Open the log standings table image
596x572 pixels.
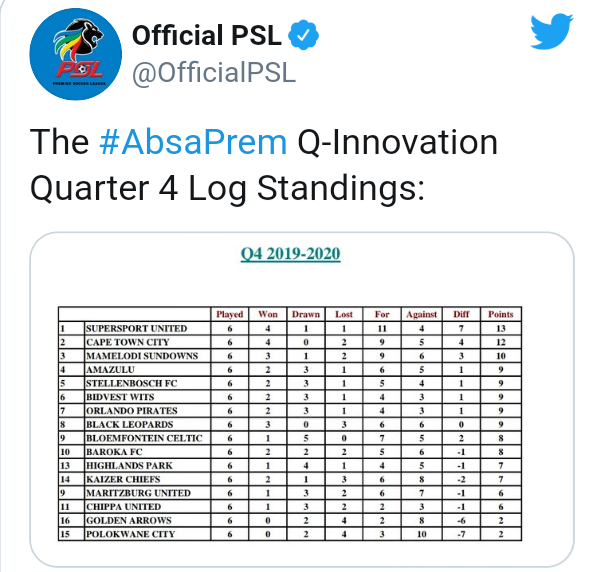[x=302, y=400]
